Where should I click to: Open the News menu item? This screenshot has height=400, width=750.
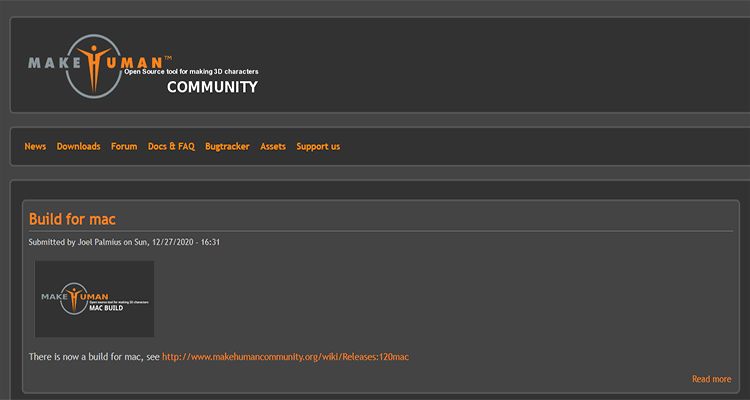click(35, 146)
